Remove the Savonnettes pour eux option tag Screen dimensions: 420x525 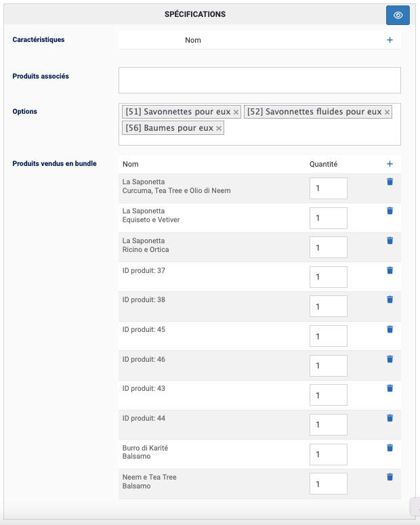pos(236,112)
